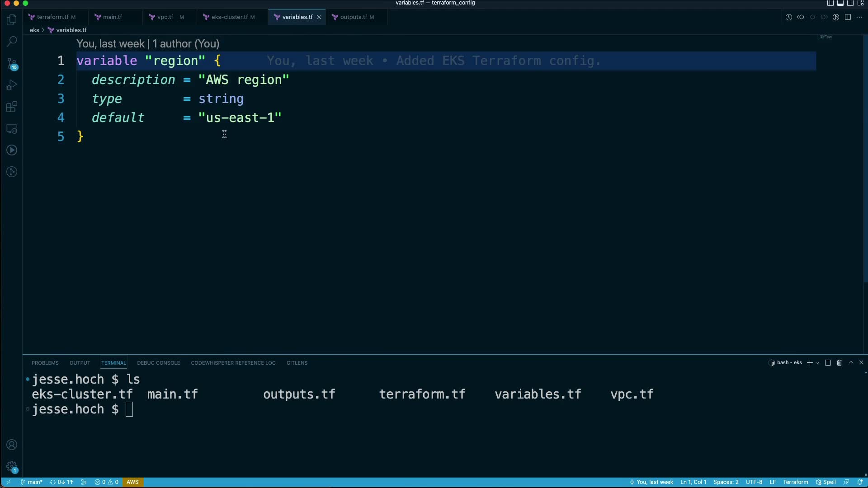Open the Extensions view icon
The height and width of the screenshot is (488, 868).
tap(12, 107)
